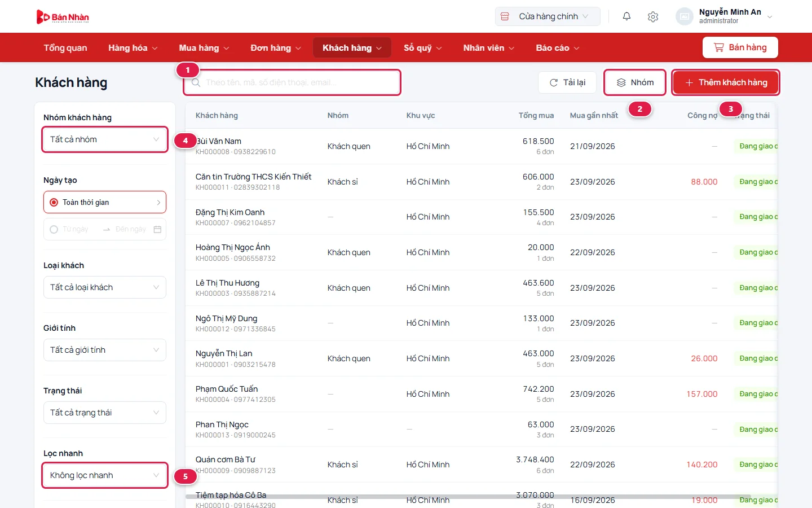The width and height of the screenshot is (812, 508).
Task: Open the Sổ quỹ menu
Action: 423,48
